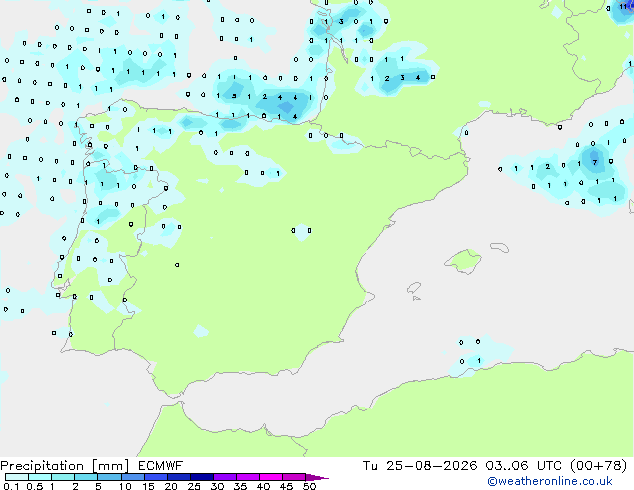Click the '50' legend scale label
Image resolution: width=634 pixels, height=490 pixels.
(309, 486)
